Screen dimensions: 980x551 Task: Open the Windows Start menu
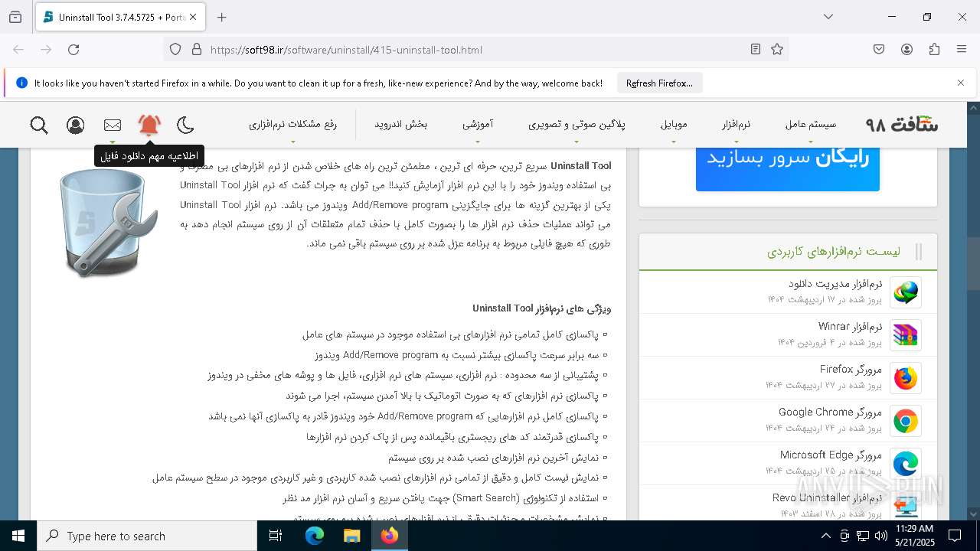pyautogui.click(x=18, y=536)
